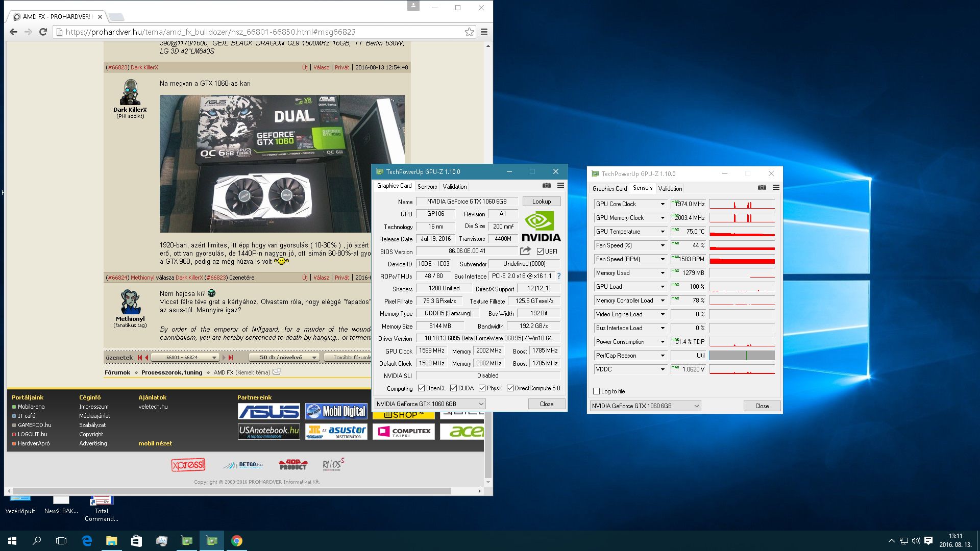This screenshot has height=551, width=980.
Task: Switch to Graphics Card tab in right GPU-Z window
Action: tap(609, 189)
